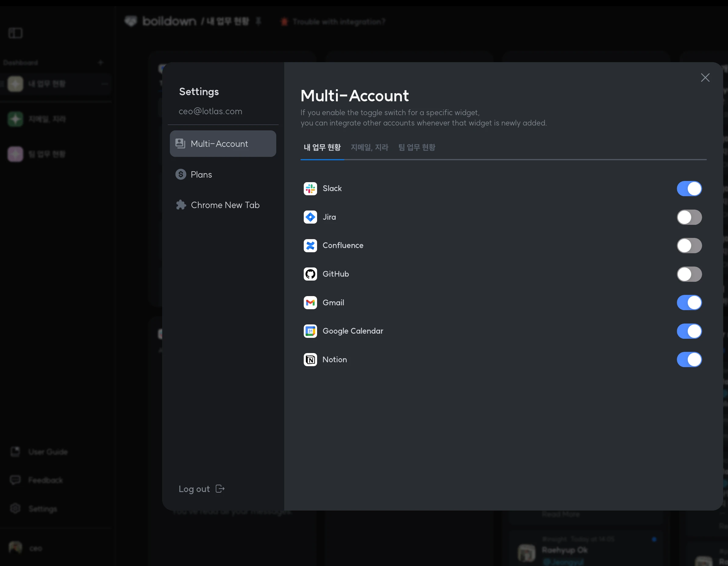Click the ceo avatar in background sidebar

15,548
